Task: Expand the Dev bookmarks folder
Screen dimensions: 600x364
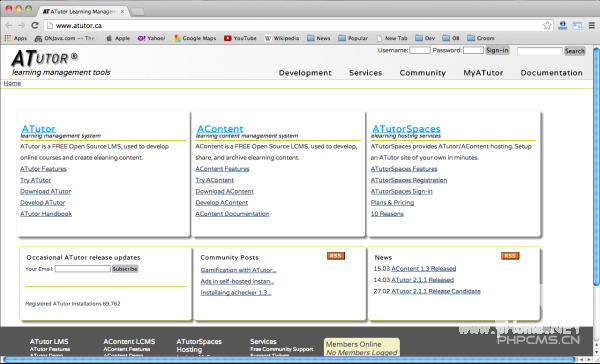Action: point(425,38)
